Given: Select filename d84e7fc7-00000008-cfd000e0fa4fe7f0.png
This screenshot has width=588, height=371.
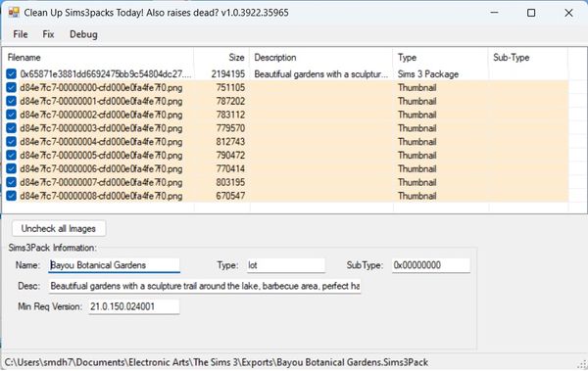Looking at the screenshot, I should point(101,196).
